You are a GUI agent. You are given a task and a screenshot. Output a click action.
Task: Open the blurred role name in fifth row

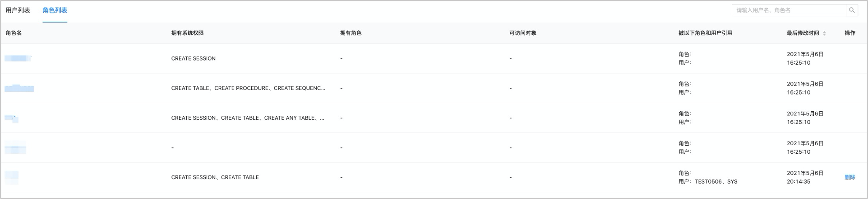[12, 177]
